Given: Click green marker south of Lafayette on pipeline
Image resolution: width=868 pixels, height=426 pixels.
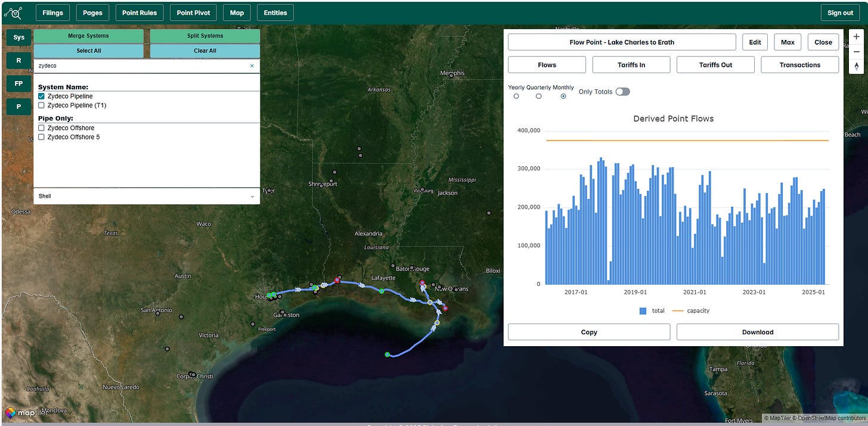Looking at the screenshot, I should click(x=382, y=291).
